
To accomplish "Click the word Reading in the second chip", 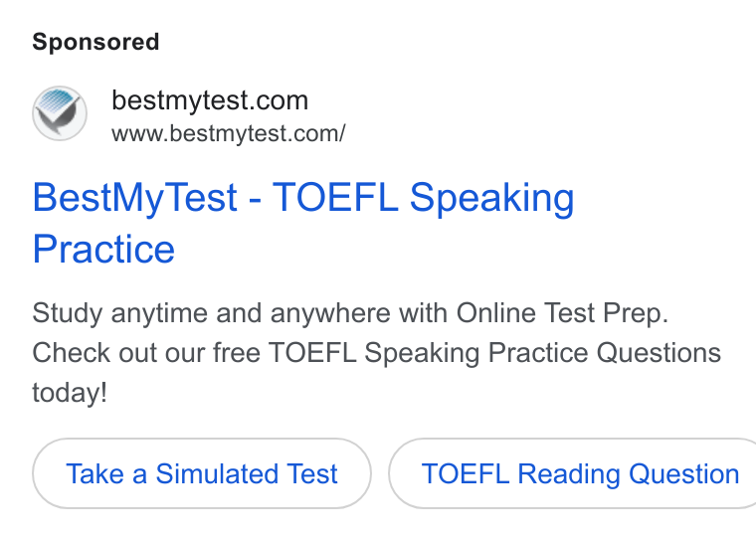I will coord(569,474).
